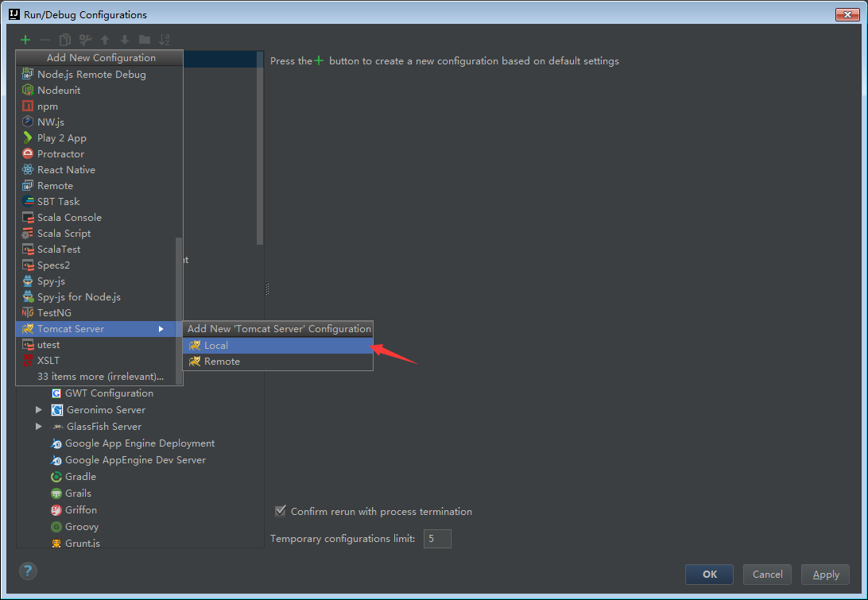The image size is (868, 600).
Task: Expand the GlassFish Server tree node
Action: (x=38, y=426)
